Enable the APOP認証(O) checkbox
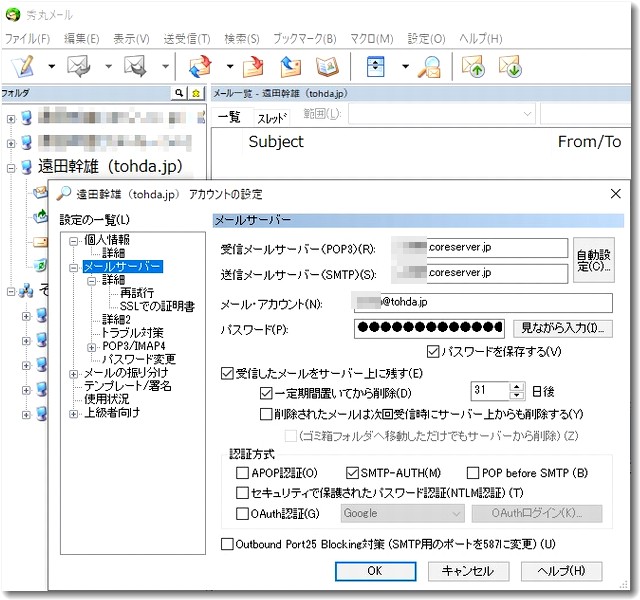This screenshot has width=640, height=600. (x=242, y=472)
